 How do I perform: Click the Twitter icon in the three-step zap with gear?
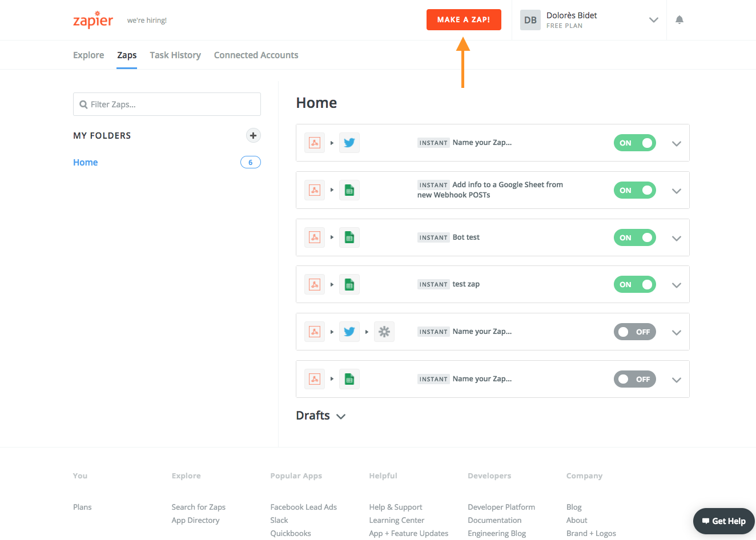349,332
